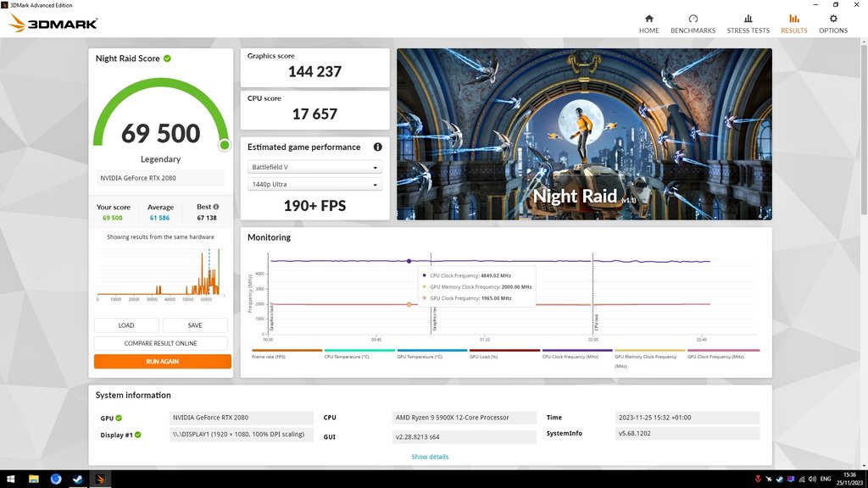The image size is (868, 488).
Task: Click the Average score 61 586
Action: pos(159,218)
